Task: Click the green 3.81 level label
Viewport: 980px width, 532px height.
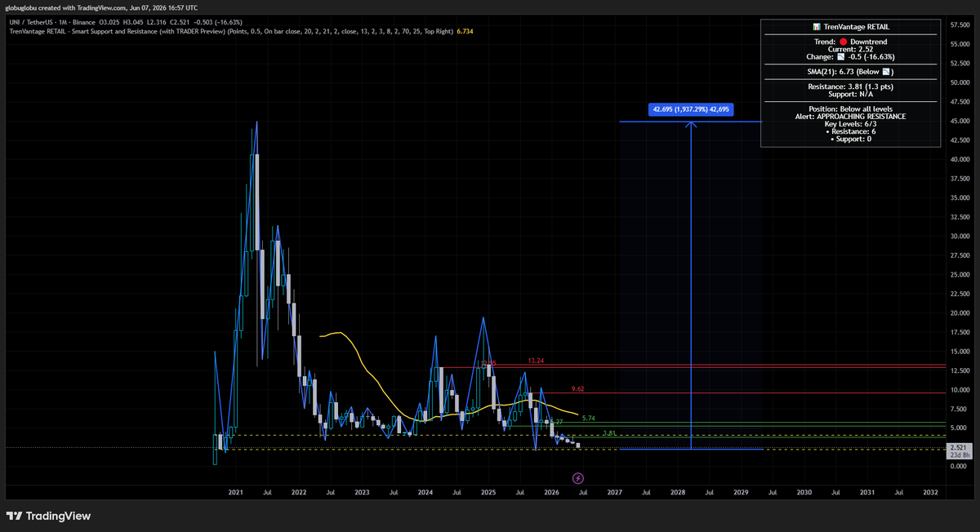Action: point(608,433)
